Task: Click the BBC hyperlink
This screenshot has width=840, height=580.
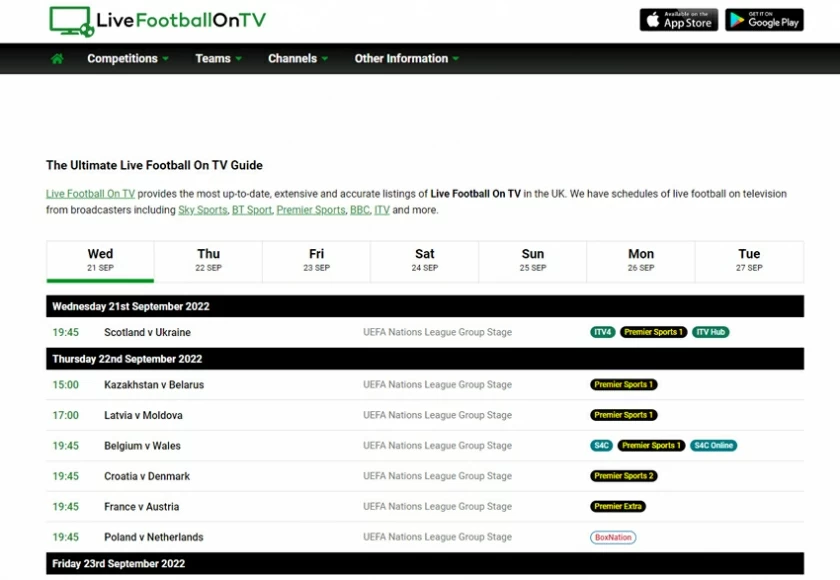Action: pos(359,210)
